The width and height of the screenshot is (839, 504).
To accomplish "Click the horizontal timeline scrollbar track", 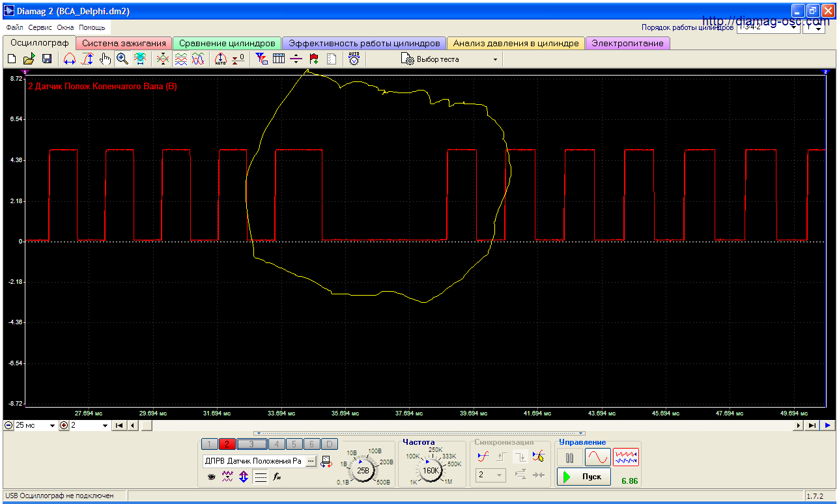I will pos(466,425).
